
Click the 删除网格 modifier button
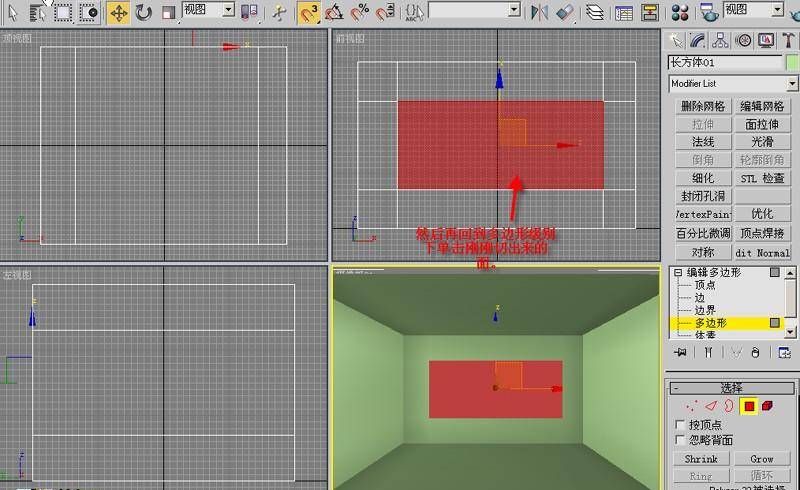pos(703,106)
